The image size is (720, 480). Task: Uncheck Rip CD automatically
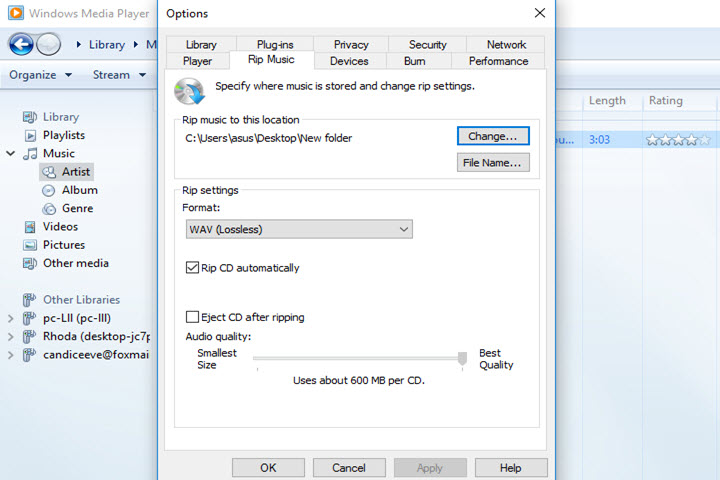[x=192, y=267]
